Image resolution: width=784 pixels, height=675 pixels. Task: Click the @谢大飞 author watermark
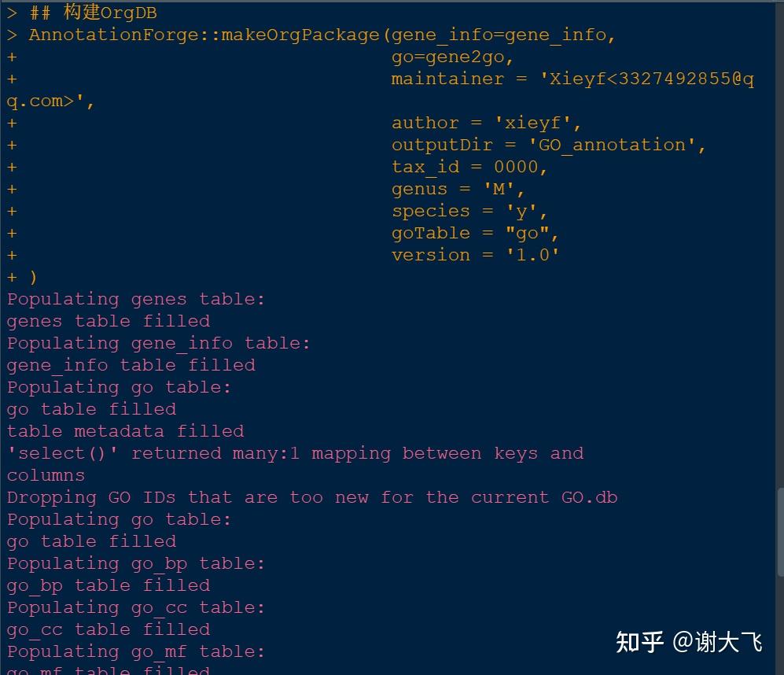[x=717, y=641]
